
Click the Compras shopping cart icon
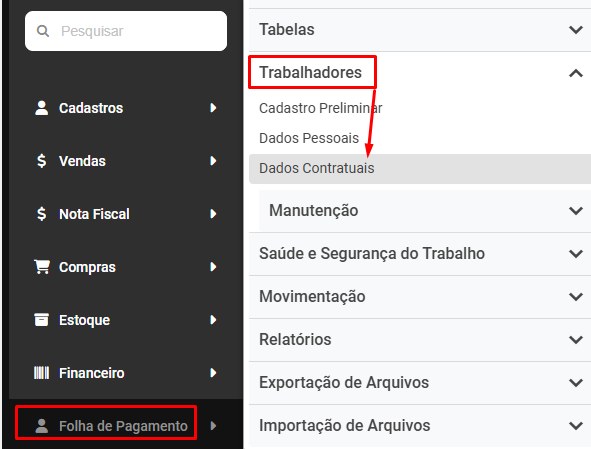coord(42,267)
